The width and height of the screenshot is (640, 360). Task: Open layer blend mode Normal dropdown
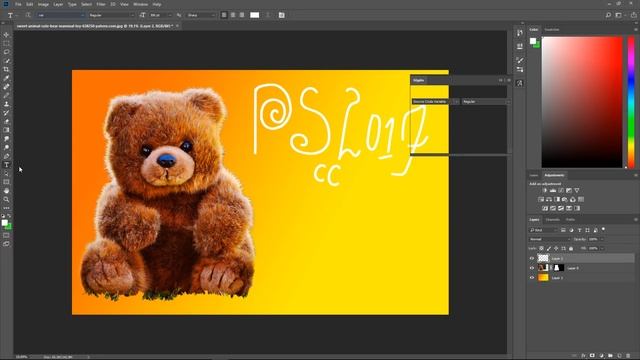[x=549, y=239]
